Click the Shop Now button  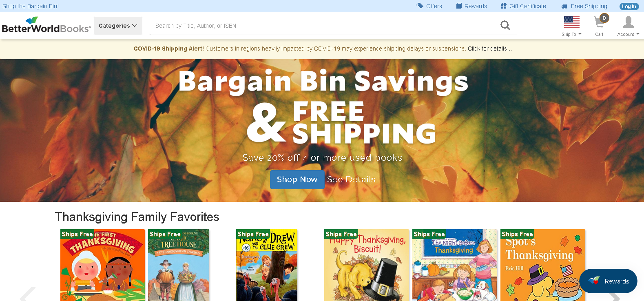coord(297,179)
